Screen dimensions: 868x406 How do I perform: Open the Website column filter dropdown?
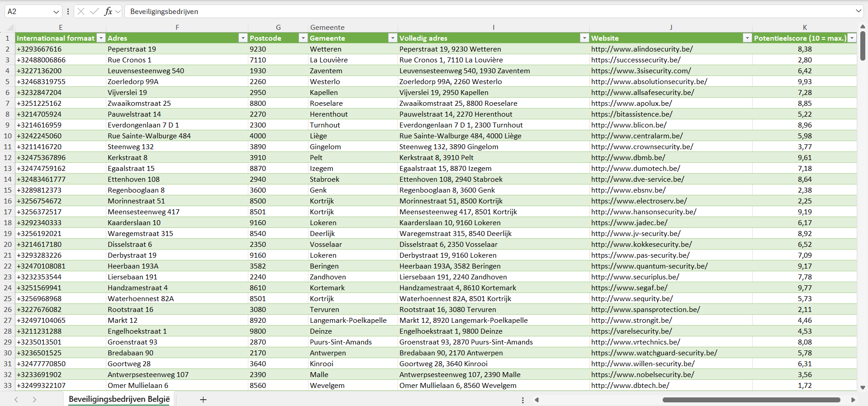(747, 38)
